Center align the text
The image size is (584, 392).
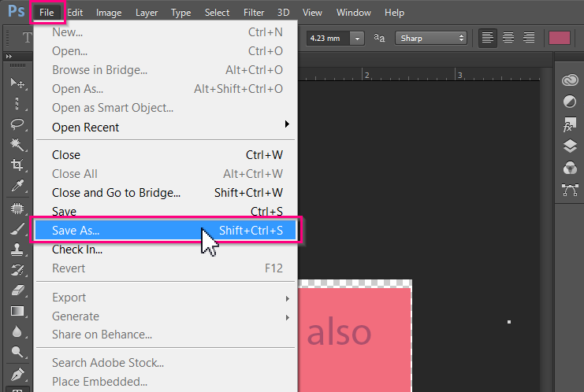(508, 38)
